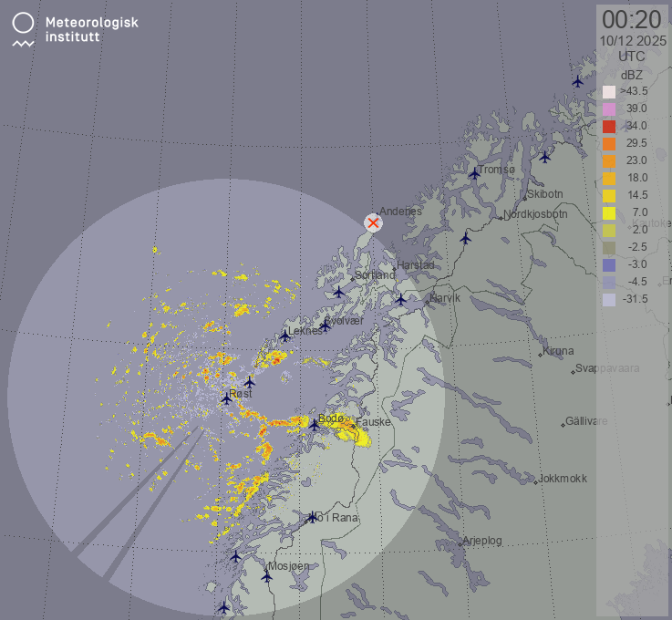Select the airport plane icon beside Tromsø

point(474,173)
